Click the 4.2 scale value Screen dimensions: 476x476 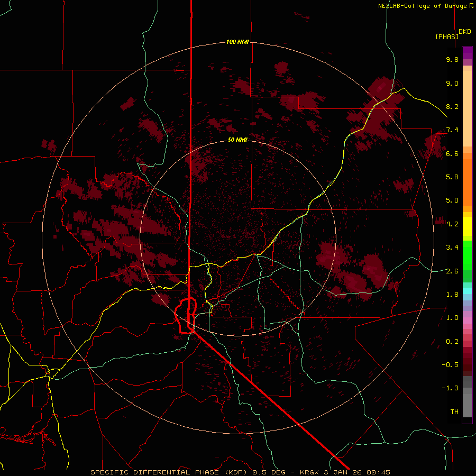coord(452,224)
